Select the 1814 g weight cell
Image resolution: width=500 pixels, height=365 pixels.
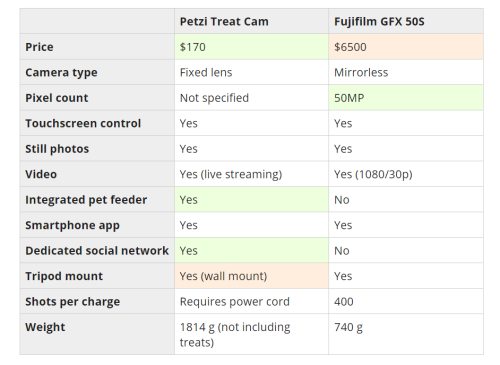251,334
